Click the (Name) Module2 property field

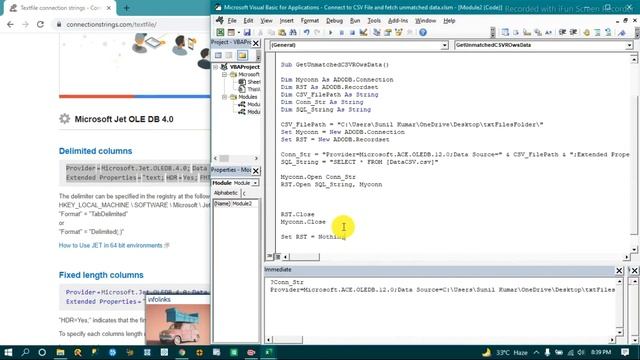(x=236, y=203)
